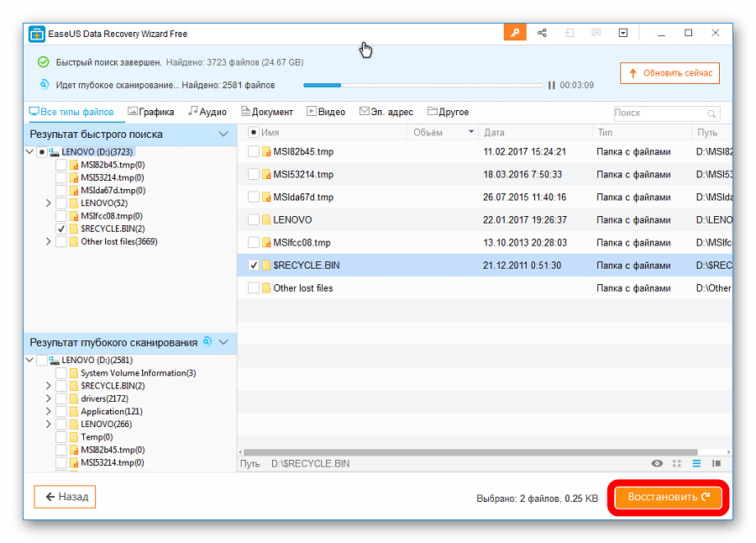Check the LENOVO row checkbox in file list

(x=253, y=219)
